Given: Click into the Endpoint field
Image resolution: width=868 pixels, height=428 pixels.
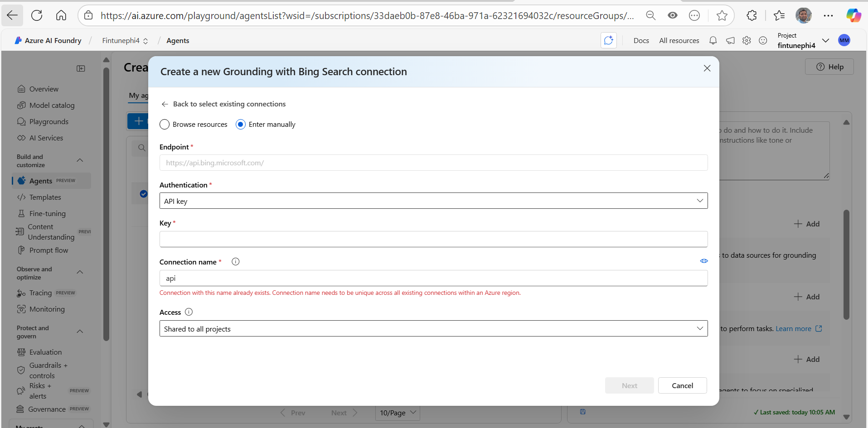Looking at the screenshot, I should coord(433,163).
